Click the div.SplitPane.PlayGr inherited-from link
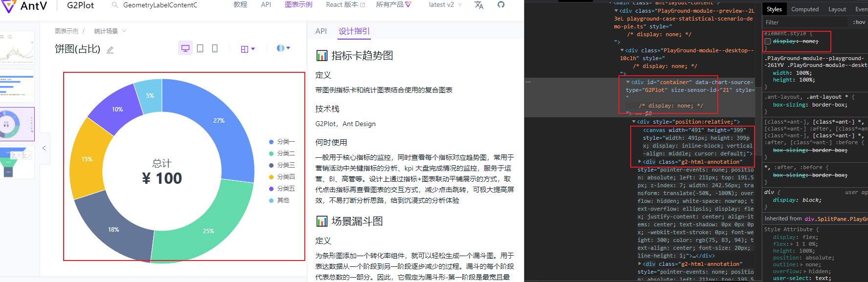The image size is (868, 282). (836, 219)
